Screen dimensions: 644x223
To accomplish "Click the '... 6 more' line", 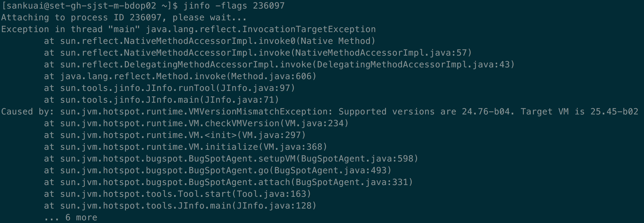I will [x=70, y=217].
